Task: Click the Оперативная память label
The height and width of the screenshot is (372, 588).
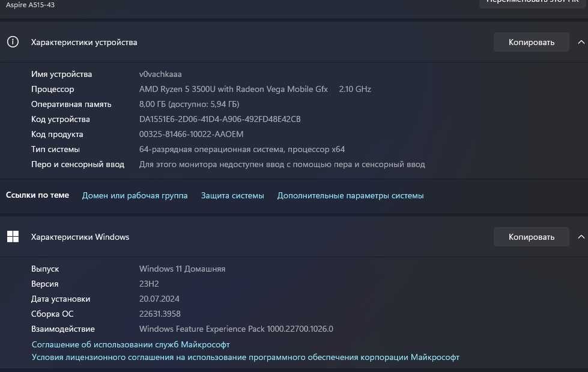Action: click(71, 104)
